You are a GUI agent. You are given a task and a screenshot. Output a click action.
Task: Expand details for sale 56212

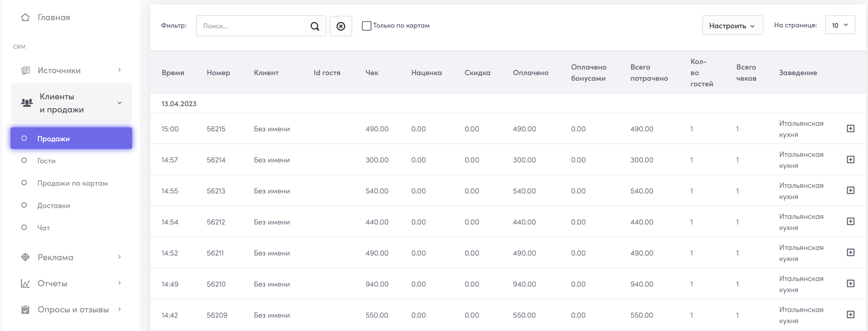pos(851,221)
